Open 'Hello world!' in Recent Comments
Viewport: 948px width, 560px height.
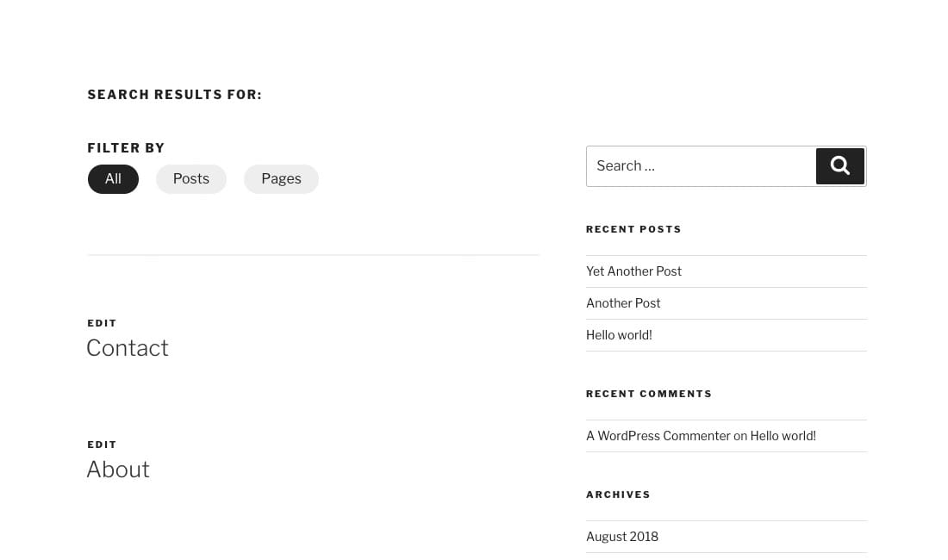point(783,435)
